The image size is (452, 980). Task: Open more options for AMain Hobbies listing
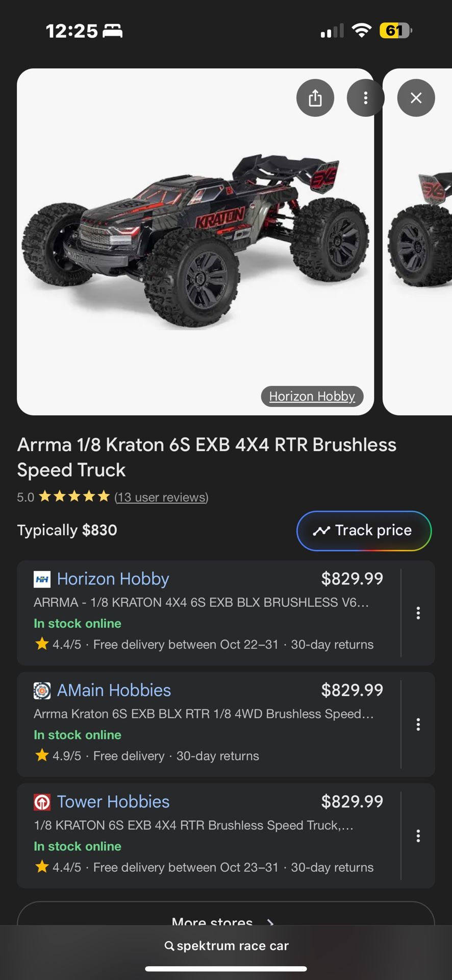click(418, 724)
